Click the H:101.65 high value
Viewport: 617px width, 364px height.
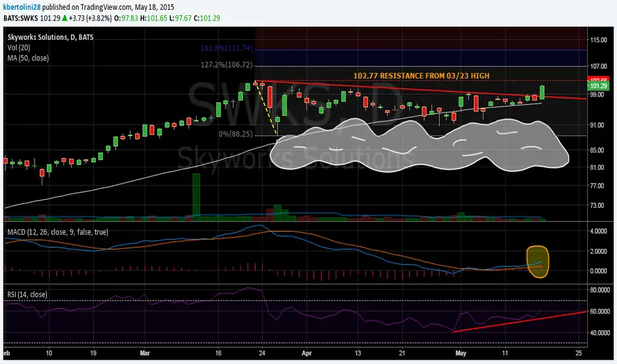tap(154, 18)
